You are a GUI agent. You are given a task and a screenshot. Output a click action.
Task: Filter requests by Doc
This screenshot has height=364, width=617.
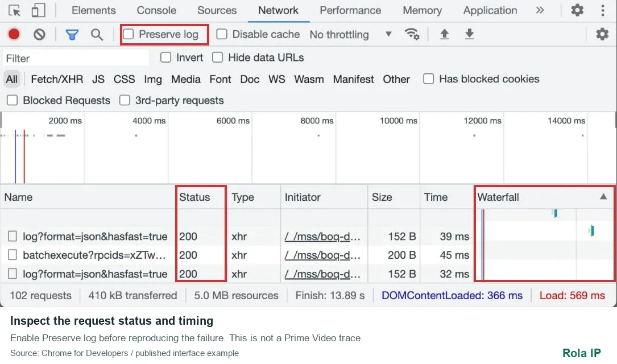pos(250,79)
